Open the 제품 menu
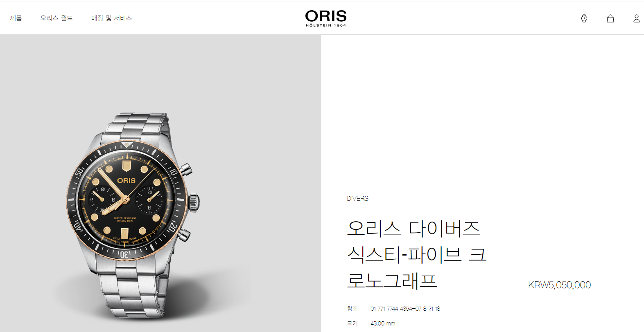The width and height of the screenshot is (644, 332). (16, 18)
